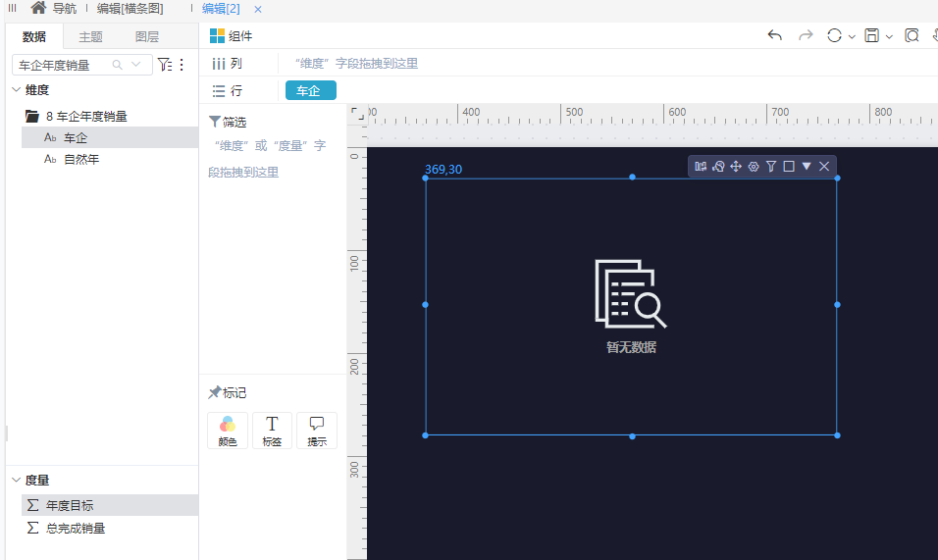938x560 pixels.
Task: Select the 图层 panel tab
Action: click(x=146, y=36)
